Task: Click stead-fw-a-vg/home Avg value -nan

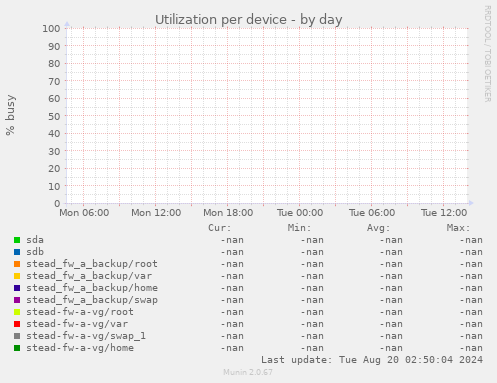Action: click(391, 348)
